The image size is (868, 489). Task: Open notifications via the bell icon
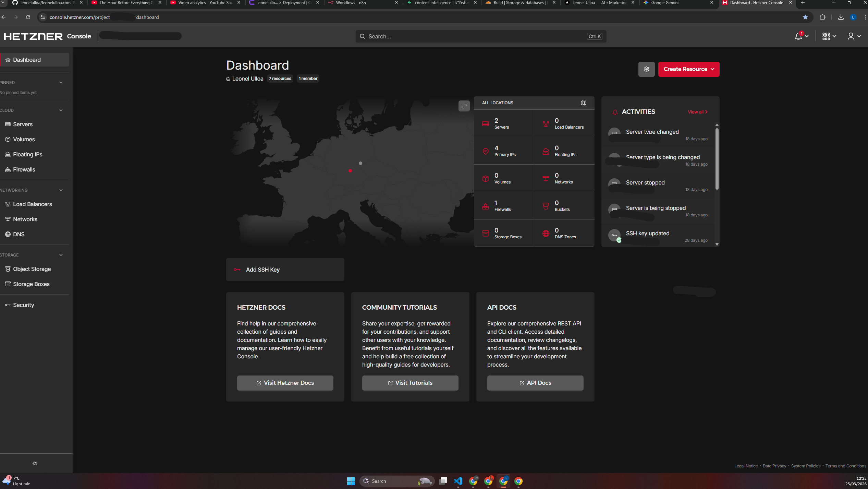(798, 36)
